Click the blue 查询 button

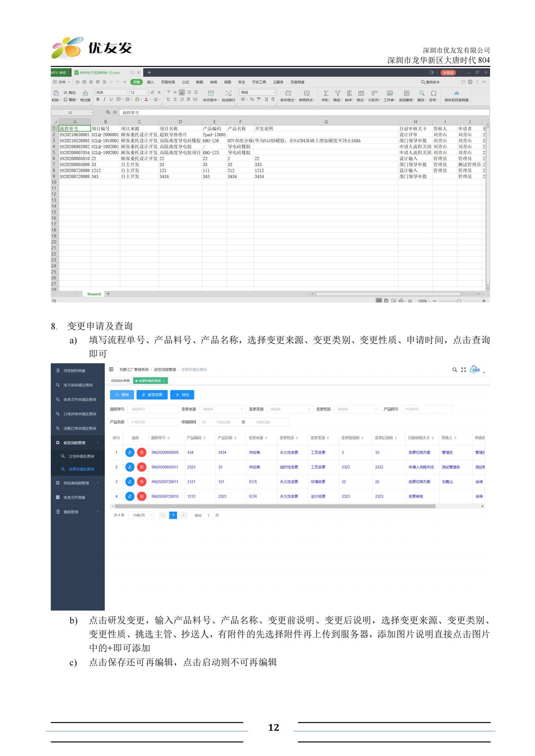pyautogui.click(x=122, y=395)
